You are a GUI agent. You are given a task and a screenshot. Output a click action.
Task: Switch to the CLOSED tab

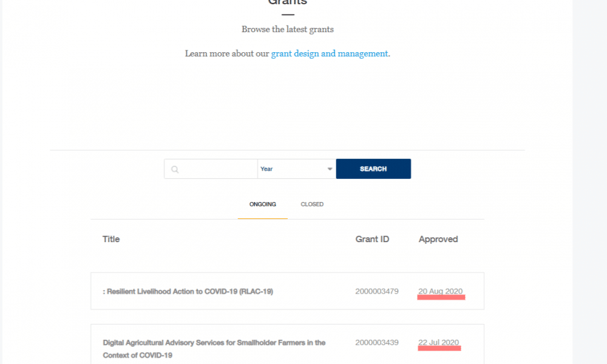click(x=312, y=204)
